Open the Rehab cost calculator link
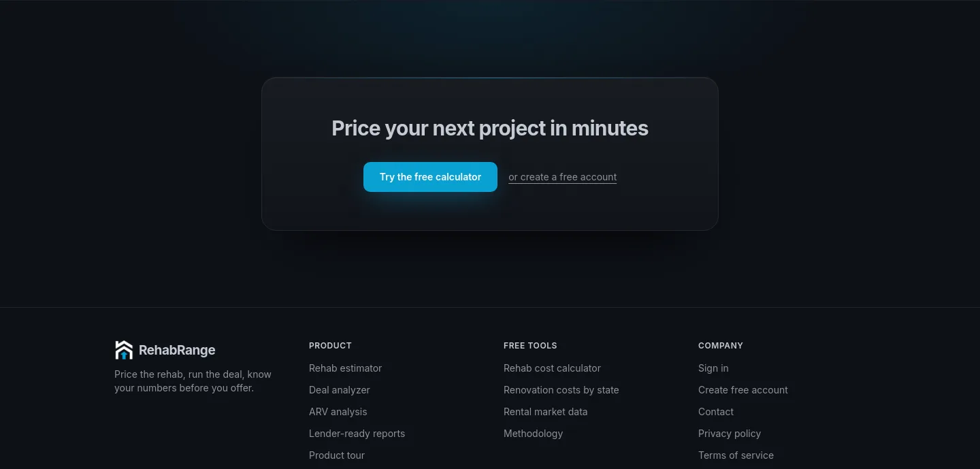 pos(552,368)
